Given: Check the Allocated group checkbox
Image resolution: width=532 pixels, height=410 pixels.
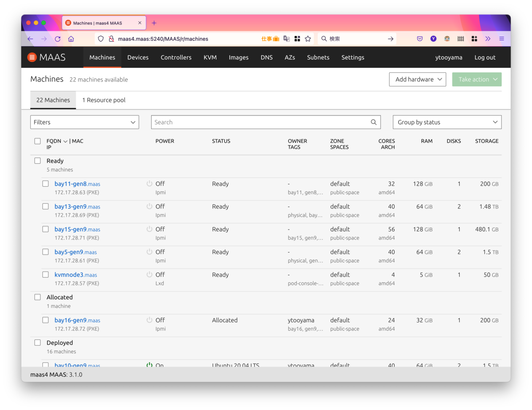Looking at the screenshot, I should (x=38, y=297).
